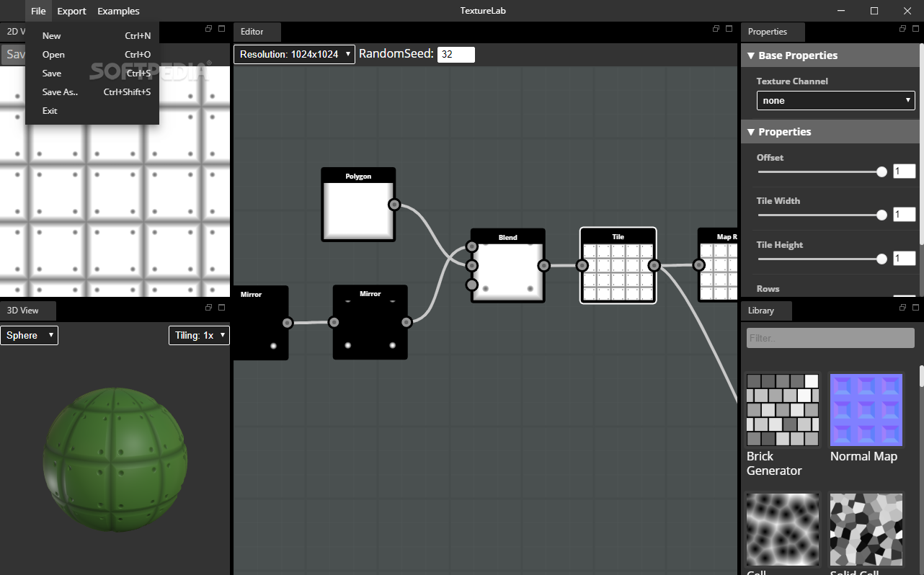The height and width of the screenshot is (575, 924).
Task: Open the Examples menu
Action: 118,11
